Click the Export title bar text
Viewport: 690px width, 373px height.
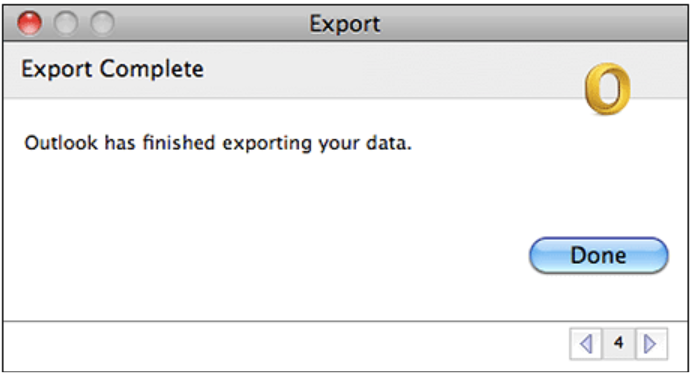click(x=345, y=24)
